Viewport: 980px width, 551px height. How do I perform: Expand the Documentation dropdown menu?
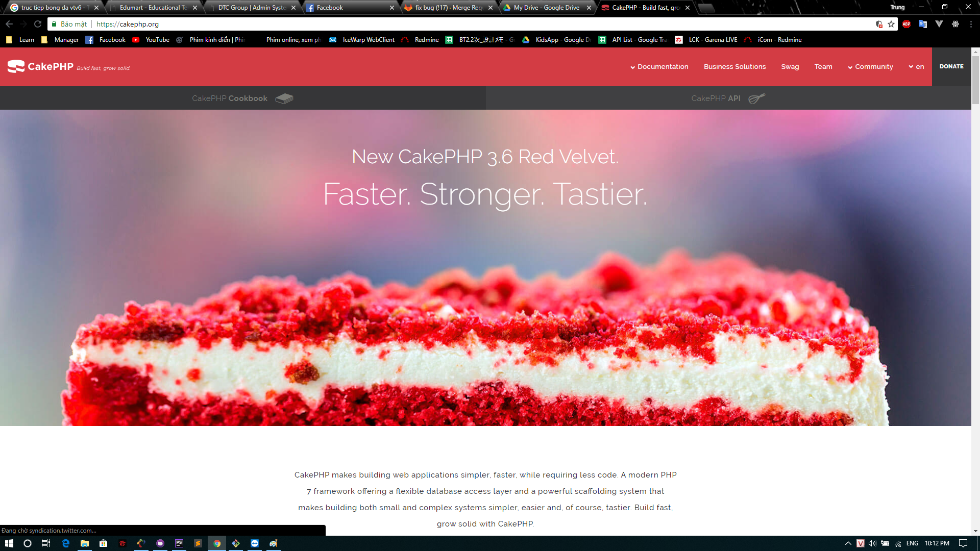point(660,67)
